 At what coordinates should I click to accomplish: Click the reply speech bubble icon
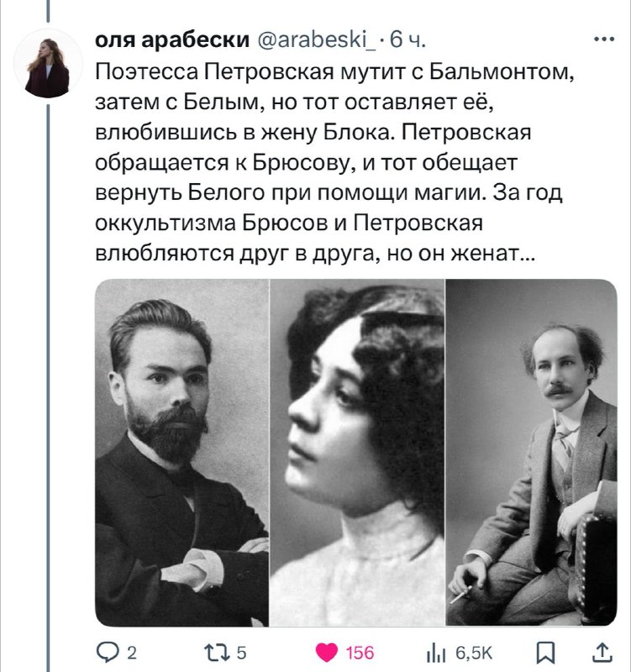(x=108, y=653)
